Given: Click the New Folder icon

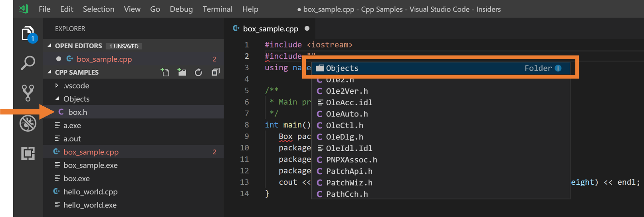Looking at the screenshot, I should coord(182,72).
